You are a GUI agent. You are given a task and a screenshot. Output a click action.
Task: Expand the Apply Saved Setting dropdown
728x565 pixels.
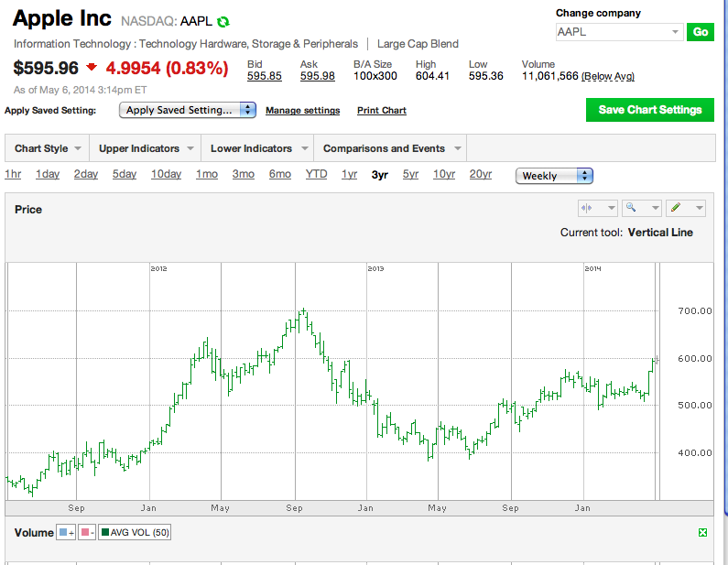(x=188, y=110)
